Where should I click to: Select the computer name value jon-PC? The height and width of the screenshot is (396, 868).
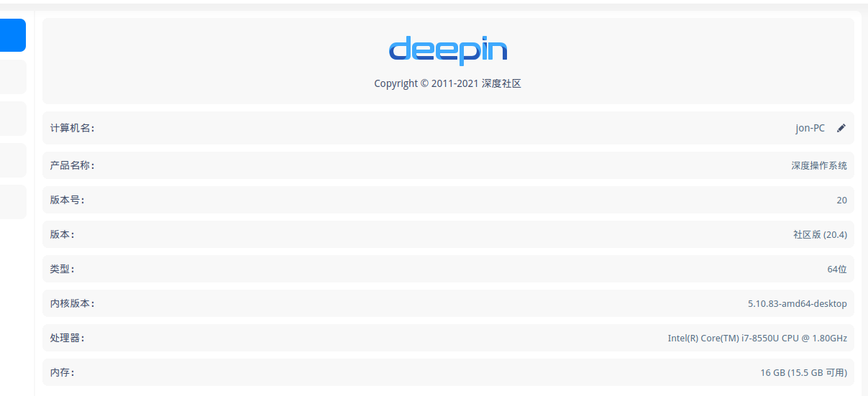(810, 128)
